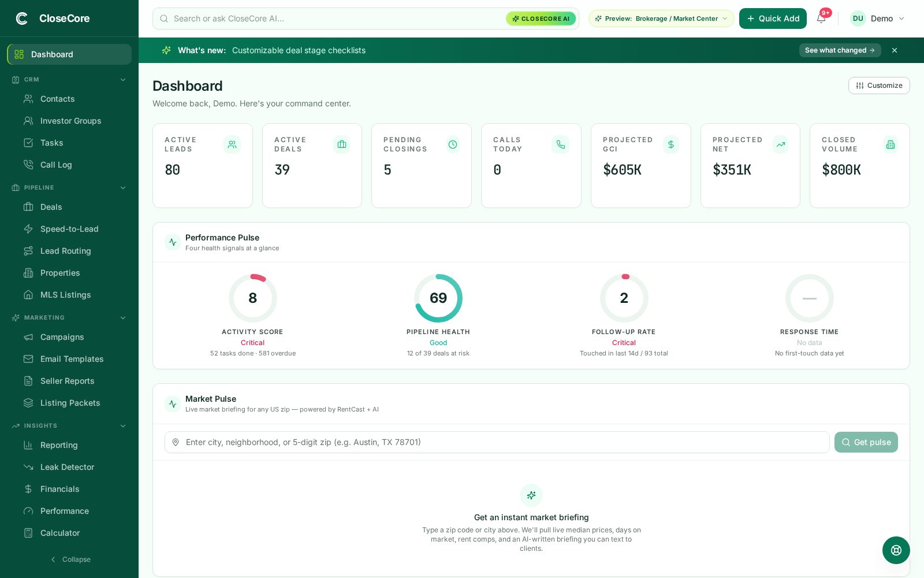This screenshot has width=924, height=578.
Task: Dismiss the What's new banner
Action: [895, 50]
